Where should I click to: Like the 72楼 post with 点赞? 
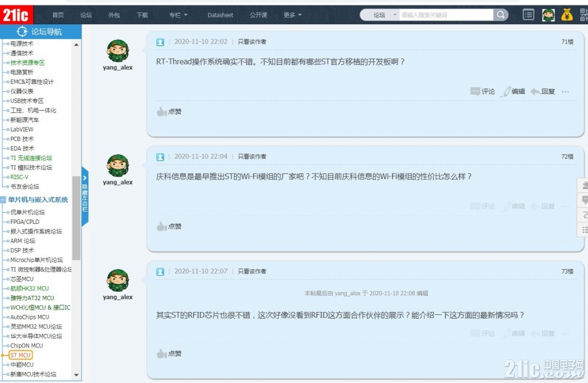(169, 226)
